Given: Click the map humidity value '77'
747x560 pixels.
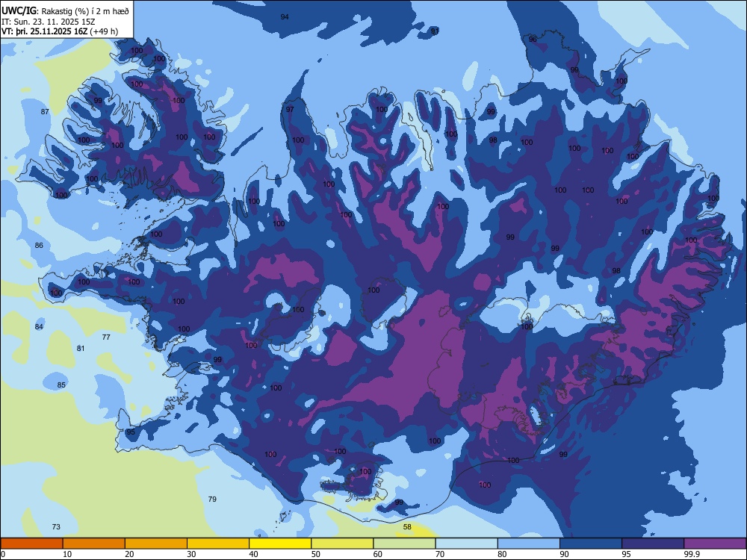Looking at the screenshot, I should click(106, 337).
